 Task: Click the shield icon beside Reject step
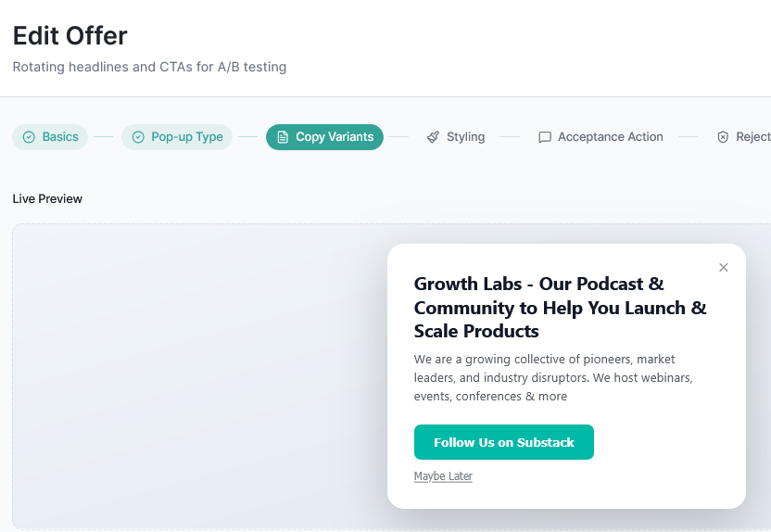723,137
